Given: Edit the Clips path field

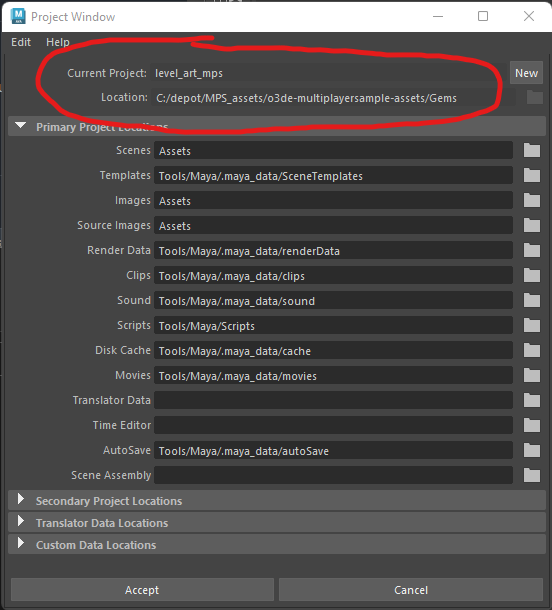Looking at the screenshot, I should point(333,275).
